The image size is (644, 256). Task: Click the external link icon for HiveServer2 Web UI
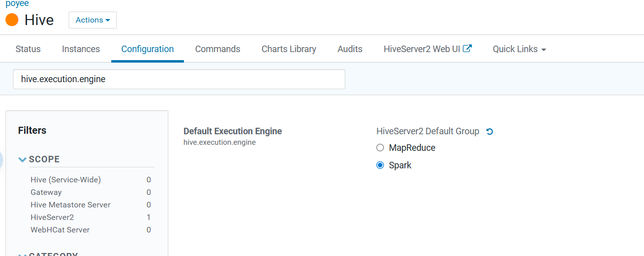[467, 49]
